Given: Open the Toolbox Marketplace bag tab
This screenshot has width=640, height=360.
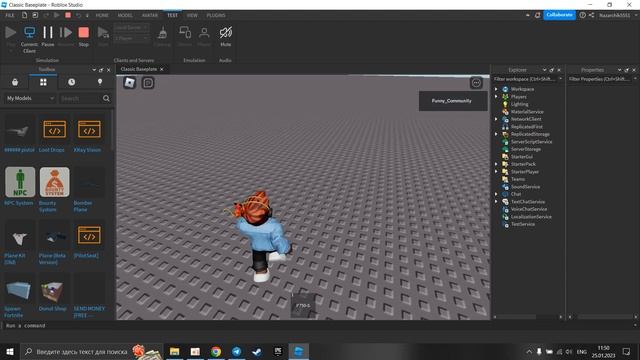Looking at the screenshot, I should tap(15, 82).
